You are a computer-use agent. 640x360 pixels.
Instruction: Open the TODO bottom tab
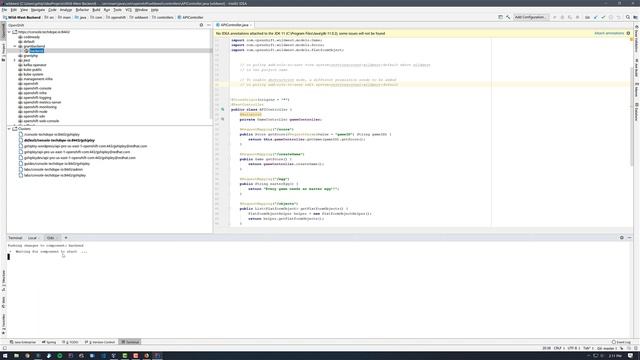point(70,342)
